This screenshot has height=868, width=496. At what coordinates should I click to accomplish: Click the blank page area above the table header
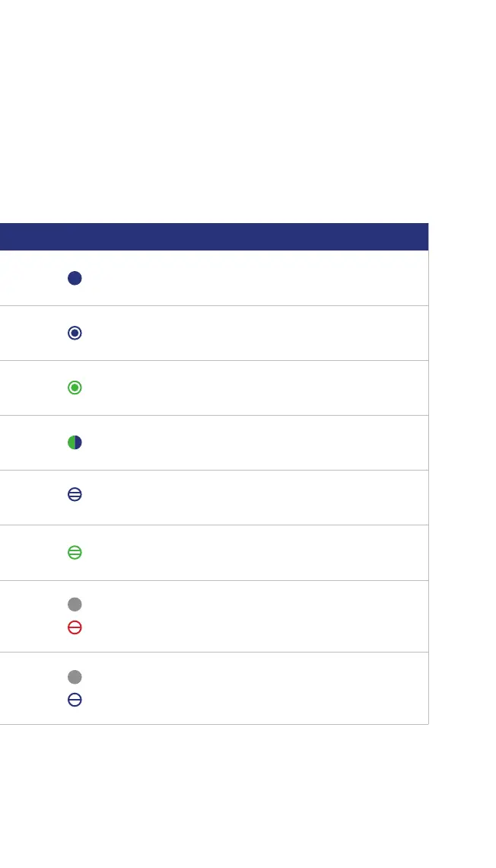(x=248, y=110)
